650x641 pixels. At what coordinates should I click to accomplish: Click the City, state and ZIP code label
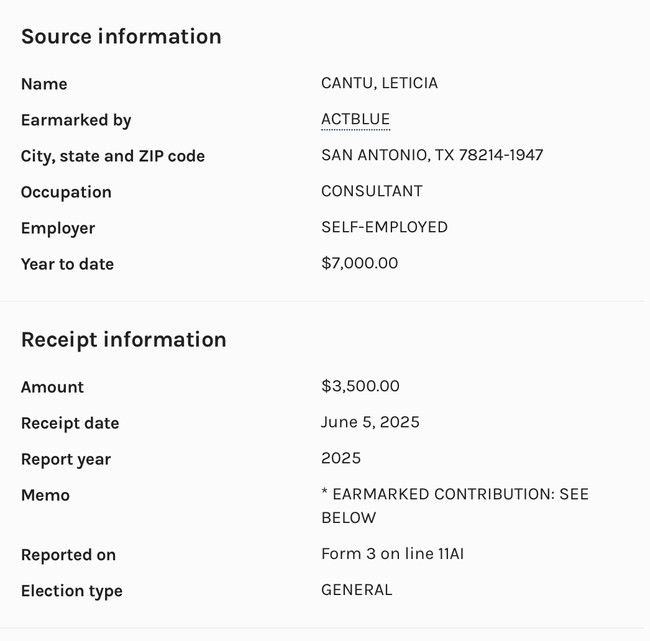point(113,156)
